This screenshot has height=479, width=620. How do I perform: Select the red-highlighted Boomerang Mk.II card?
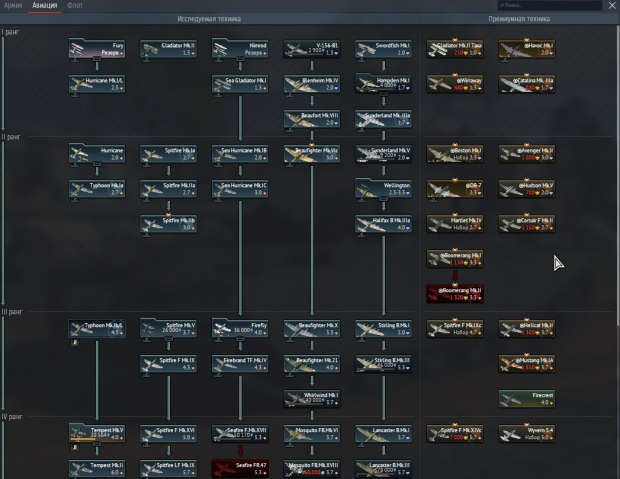click(x=455, y=293)
